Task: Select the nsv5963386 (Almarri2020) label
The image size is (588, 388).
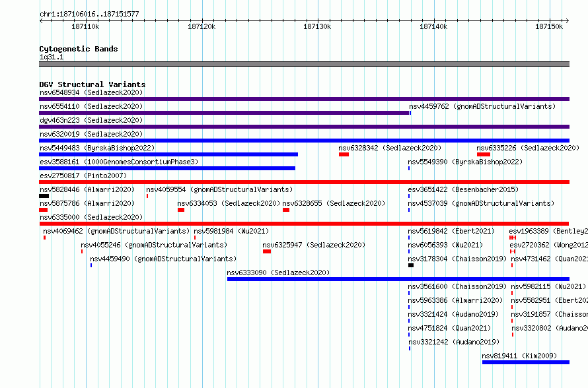Action: [455, 300]
